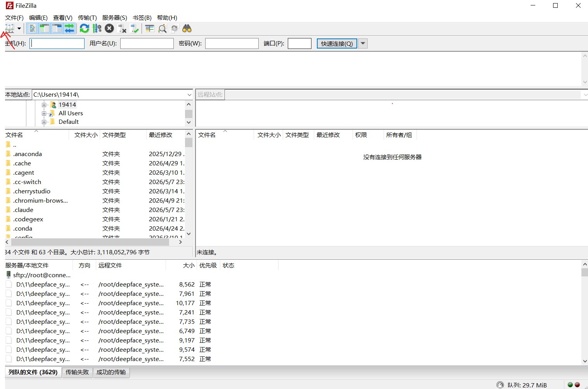Expand the Default tree node
The width and height of the screenshot is (588, 389).
point(44,122)
